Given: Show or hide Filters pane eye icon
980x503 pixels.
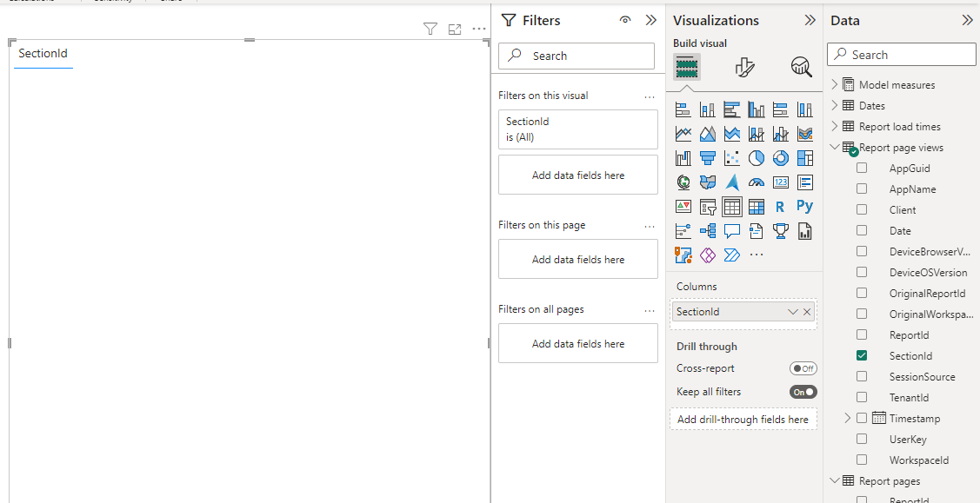Looking at the screenshot, I should (625, 20).
